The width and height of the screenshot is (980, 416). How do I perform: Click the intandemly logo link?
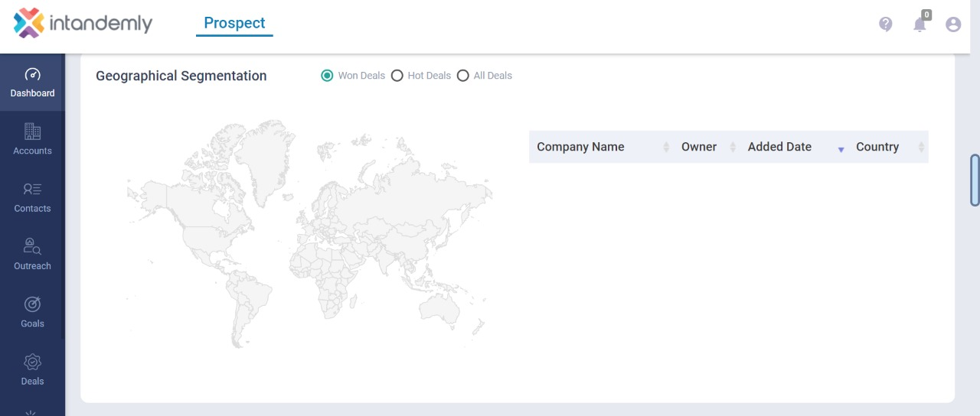(83, 23)
